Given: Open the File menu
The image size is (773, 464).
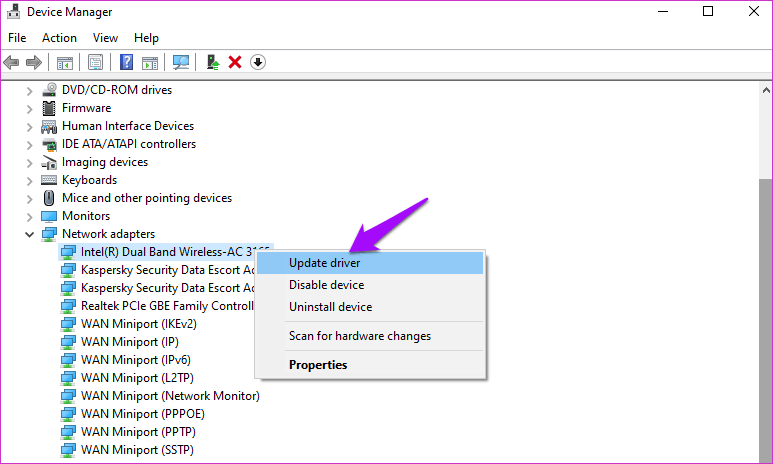Looking at the screenshot, I should click(17, 38).
